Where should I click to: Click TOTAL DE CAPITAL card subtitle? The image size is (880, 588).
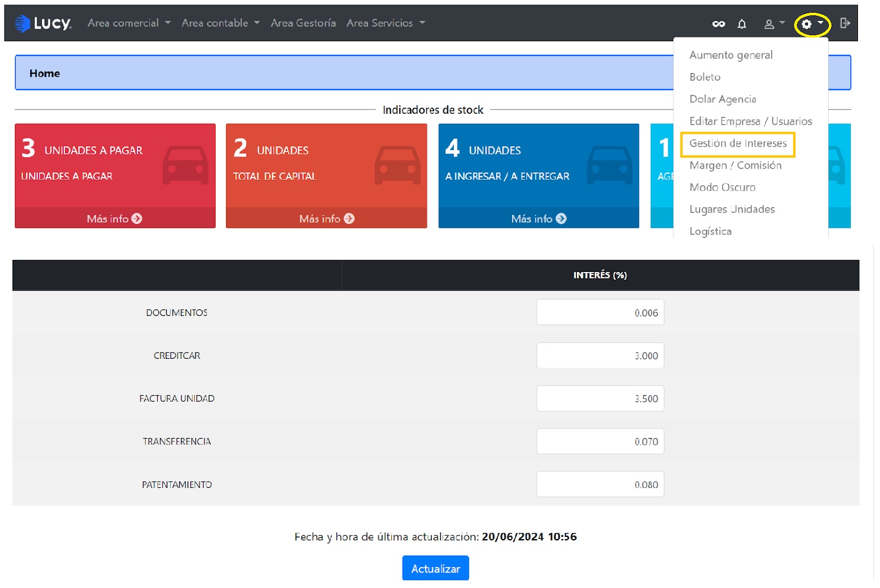(x=274, y=176)
